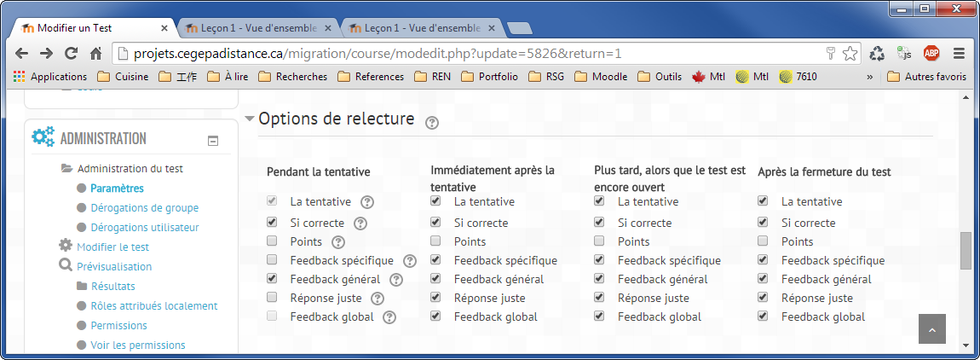This screenshot has width=980, height=360.
Task: Click help icon beside Réponse juste
Action: point(378,299)
